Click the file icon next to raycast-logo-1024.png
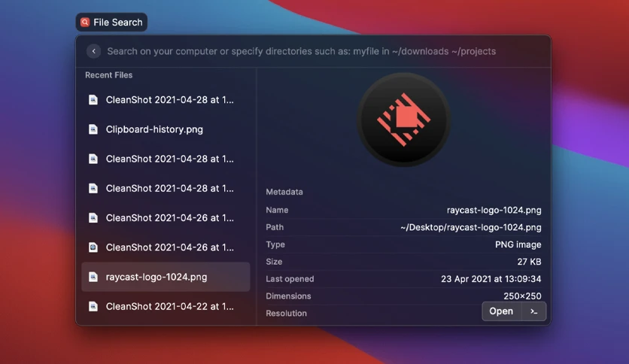This screenshot has width=629, height=364. pos(93,277)
